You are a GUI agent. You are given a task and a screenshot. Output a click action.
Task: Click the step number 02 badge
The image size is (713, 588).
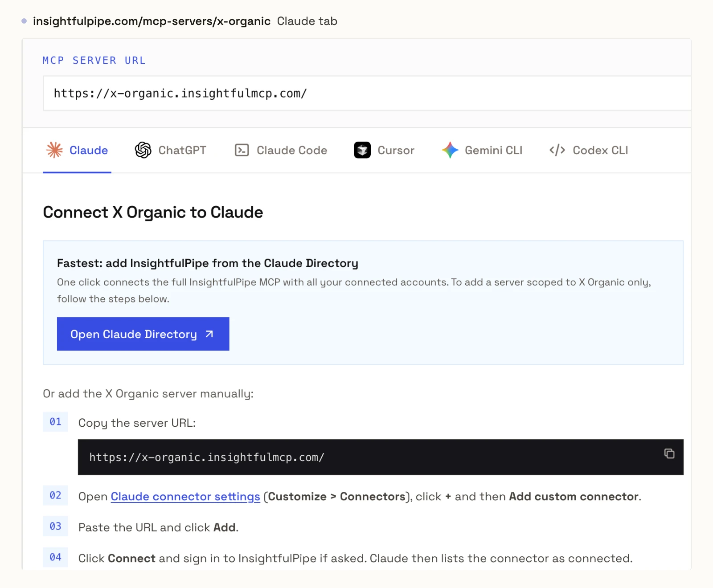pyautogui.click(x=55, y=495)
